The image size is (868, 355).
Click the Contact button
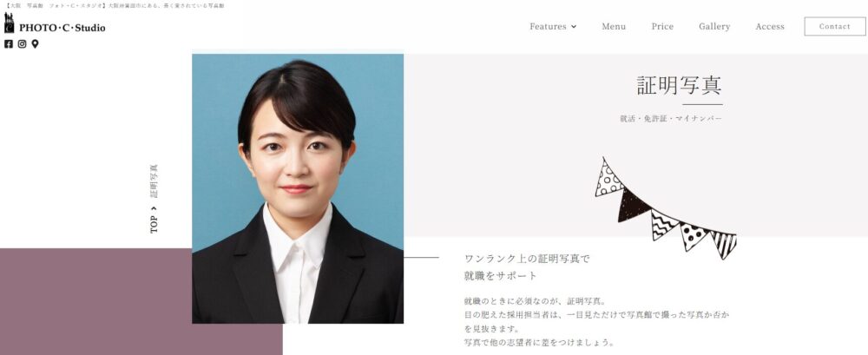point(835,27)
